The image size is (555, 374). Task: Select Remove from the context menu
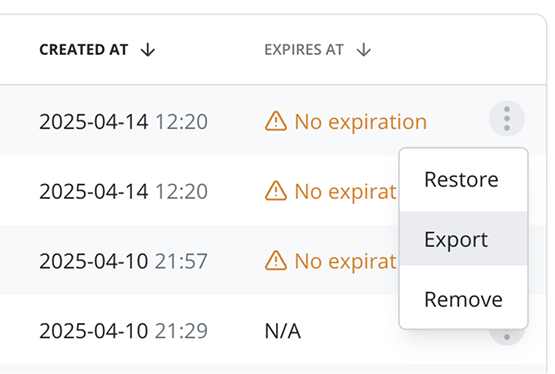463,299
